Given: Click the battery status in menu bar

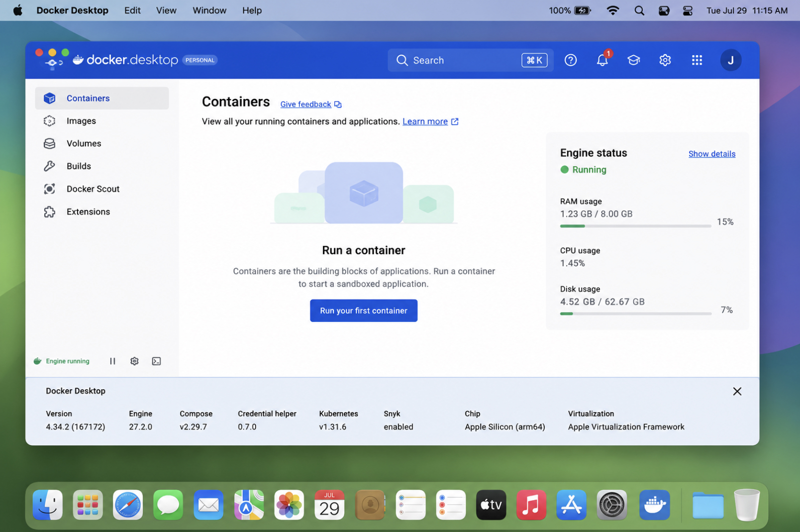Looking at the screenshot, I should point(570,10).
